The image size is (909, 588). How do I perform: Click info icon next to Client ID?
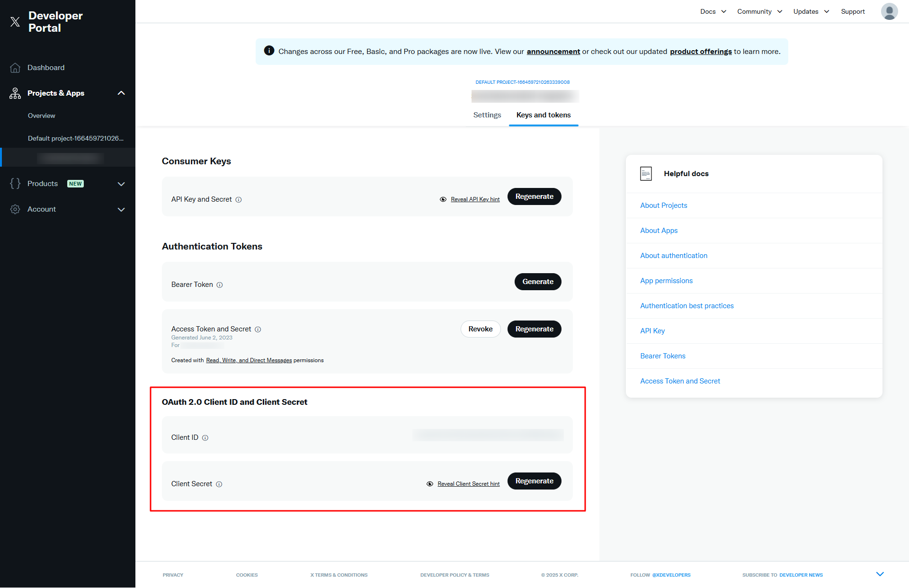205,438
